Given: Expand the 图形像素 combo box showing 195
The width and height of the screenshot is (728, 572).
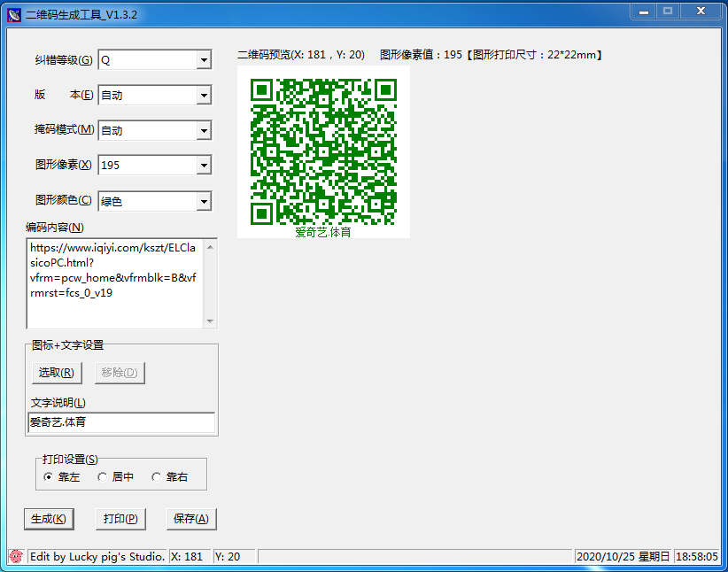Looking at the screenshot, I should click(x=204, y=166).
